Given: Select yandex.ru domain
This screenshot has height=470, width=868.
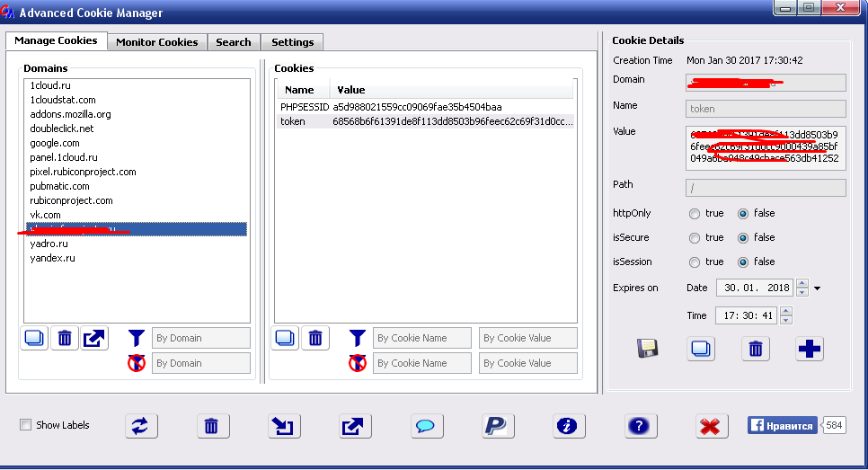Looking at the screenshot, I should [137, 258].
